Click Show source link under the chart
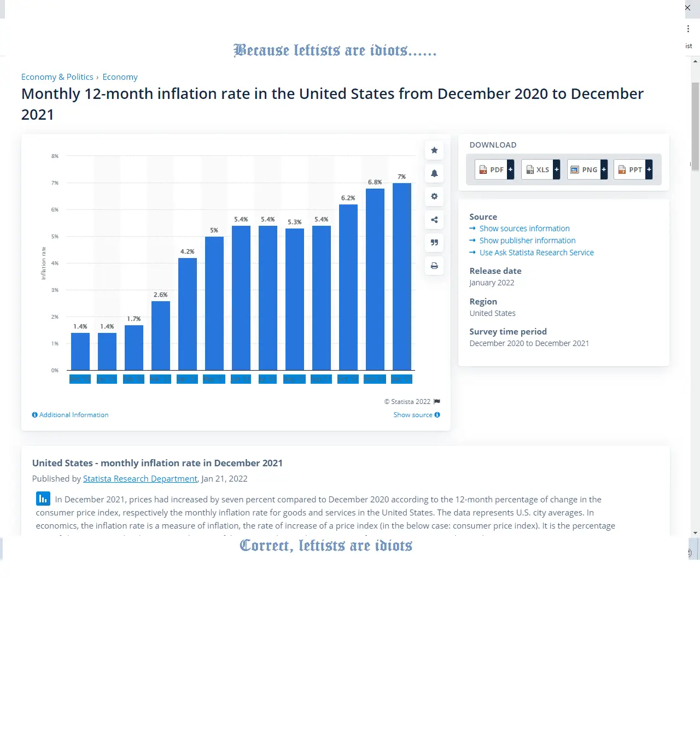 pyautogui.click(x=417, y=415)
